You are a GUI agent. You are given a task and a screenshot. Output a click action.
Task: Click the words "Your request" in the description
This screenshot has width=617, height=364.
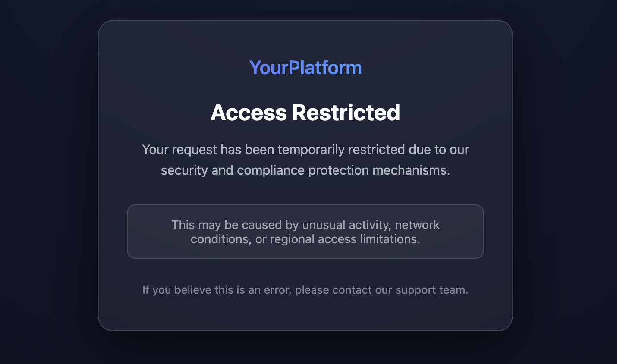click(x=179, y=150)
